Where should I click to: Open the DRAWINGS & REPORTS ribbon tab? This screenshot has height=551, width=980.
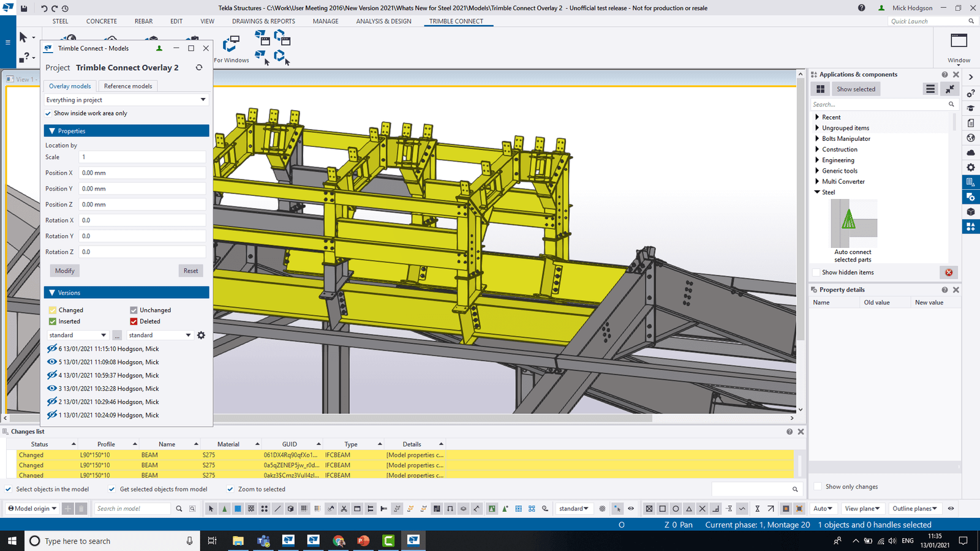pos(263,21)
